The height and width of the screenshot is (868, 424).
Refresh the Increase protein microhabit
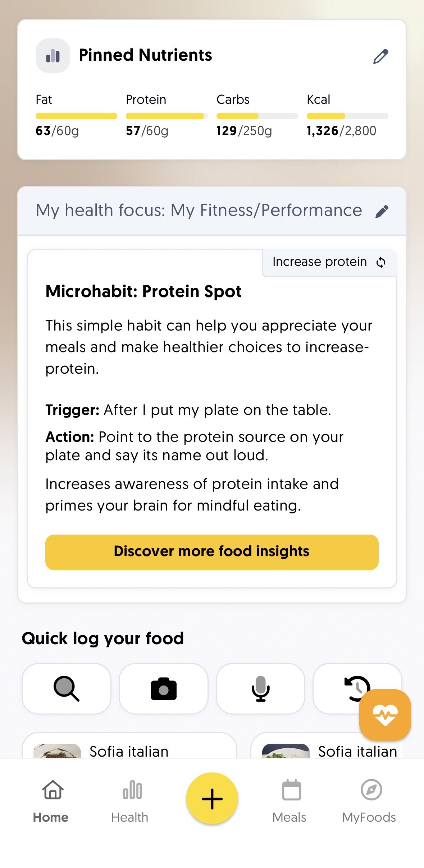[x=381, y=263]
